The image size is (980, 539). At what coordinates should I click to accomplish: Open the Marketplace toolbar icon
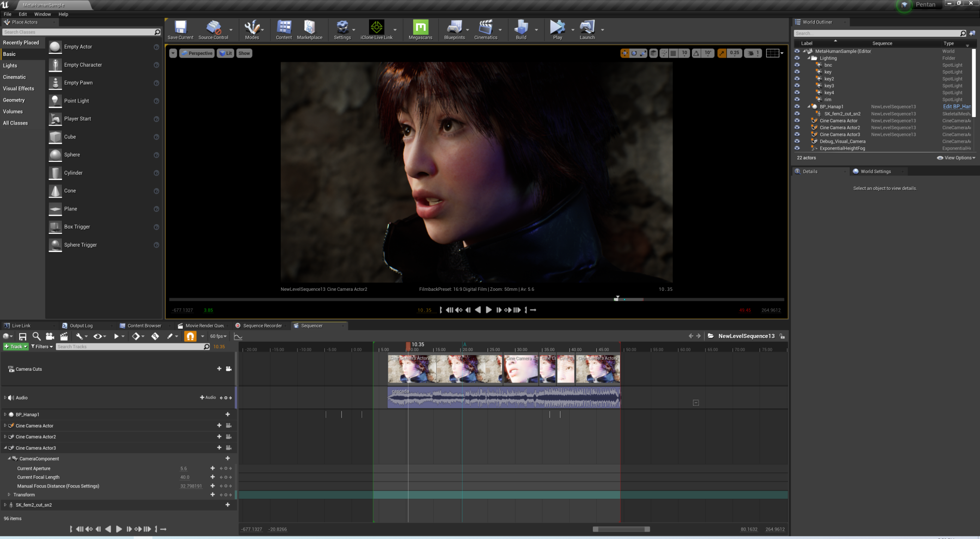click(x=310, y=29)
